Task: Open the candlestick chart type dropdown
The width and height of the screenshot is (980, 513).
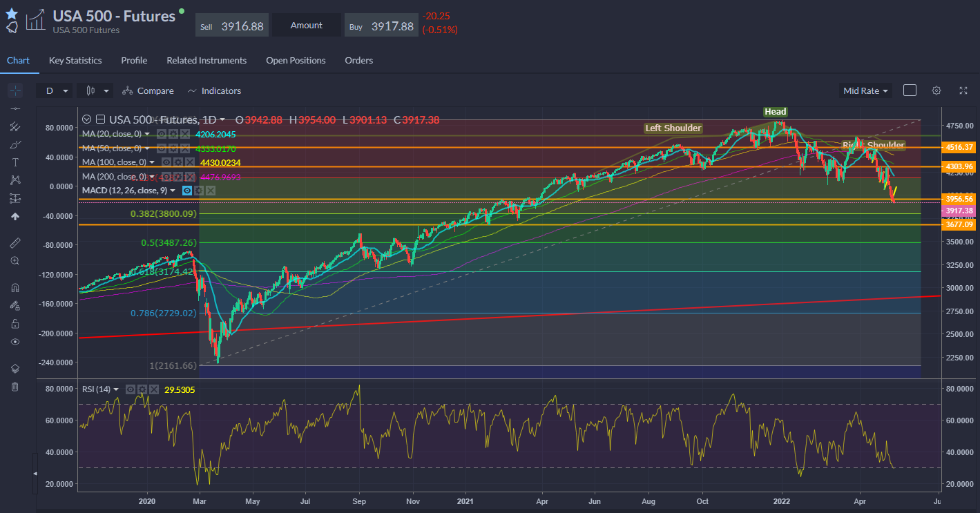Action: pyautogui.click(x=95, y=90)
